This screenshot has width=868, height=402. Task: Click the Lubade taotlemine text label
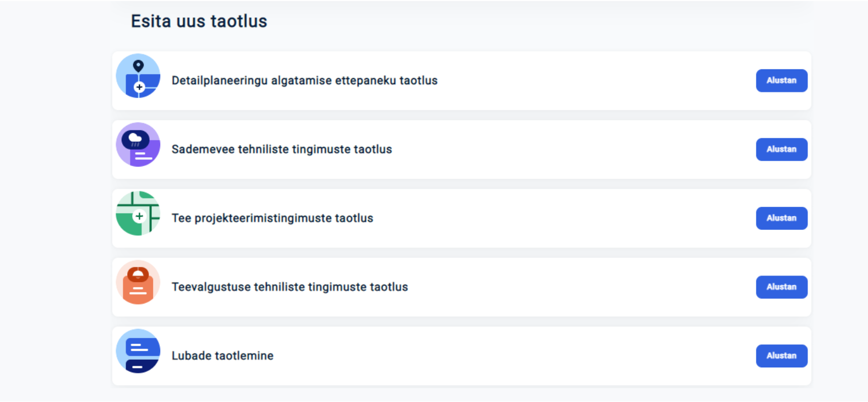click(222, 356)
